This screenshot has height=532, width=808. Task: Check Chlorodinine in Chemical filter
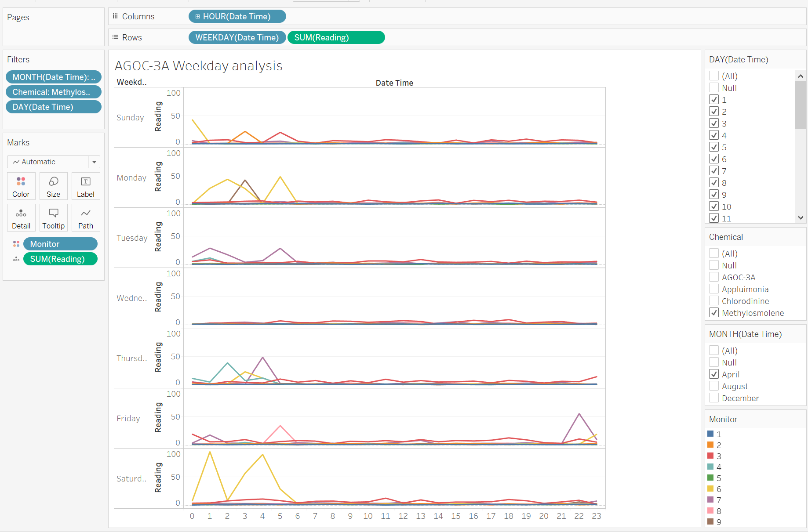tap(714, 301)
